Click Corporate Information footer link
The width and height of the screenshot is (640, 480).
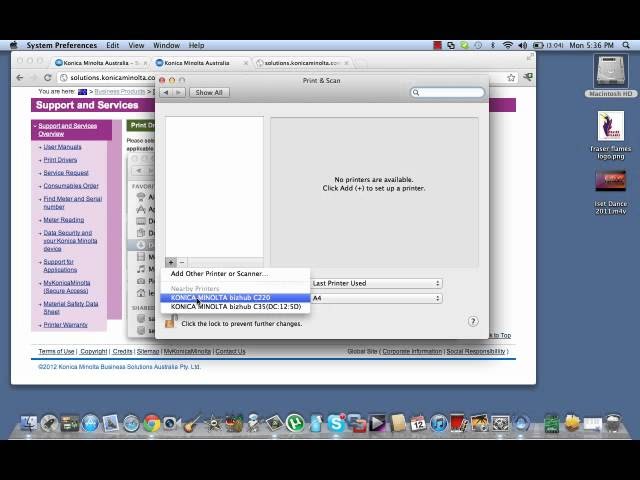412,351
